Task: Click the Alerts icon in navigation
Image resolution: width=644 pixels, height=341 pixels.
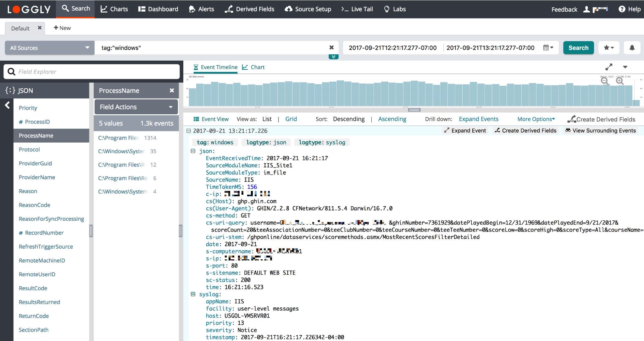Action: [x=201, y=8]
